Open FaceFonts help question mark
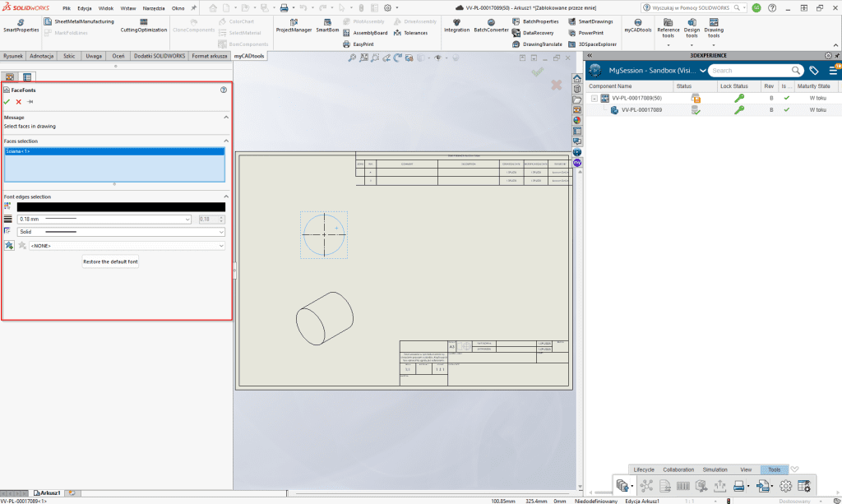The height and width of the screenshot is (504, 842). pos(224,90)
